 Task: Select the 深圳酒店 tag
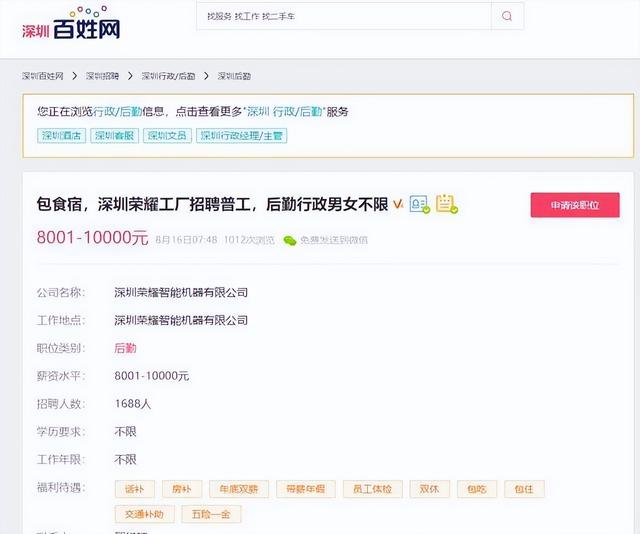tap(62, 136)
